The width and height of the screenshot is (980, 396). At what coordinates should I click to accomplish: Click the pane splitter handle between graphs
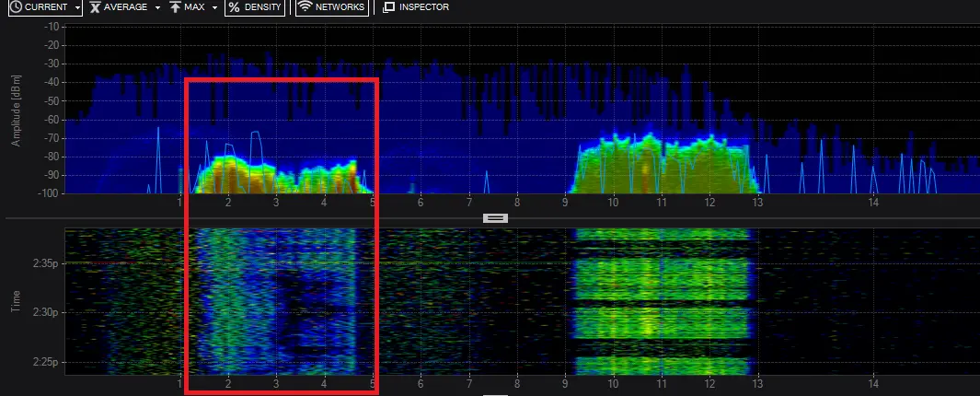pyautogui.click(x=495, y=217)
